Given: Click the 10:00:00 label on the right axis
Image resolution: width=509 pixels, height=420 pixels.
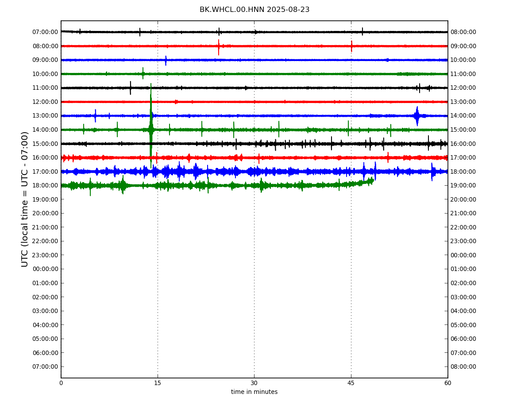Looking at the screenshot, I should coord(463,60).
